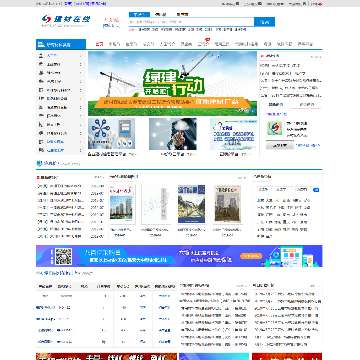This screenshot has height=360, width=360.
Task: Open the white dotted magazine cover
Action: coord(156,204)
